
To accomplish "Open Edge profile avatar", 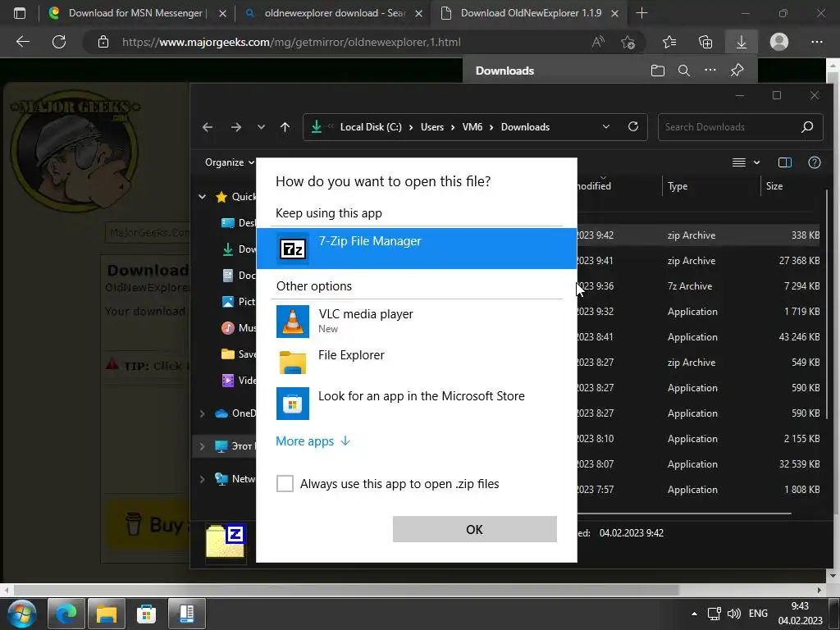I will click(x=779, y=42).
